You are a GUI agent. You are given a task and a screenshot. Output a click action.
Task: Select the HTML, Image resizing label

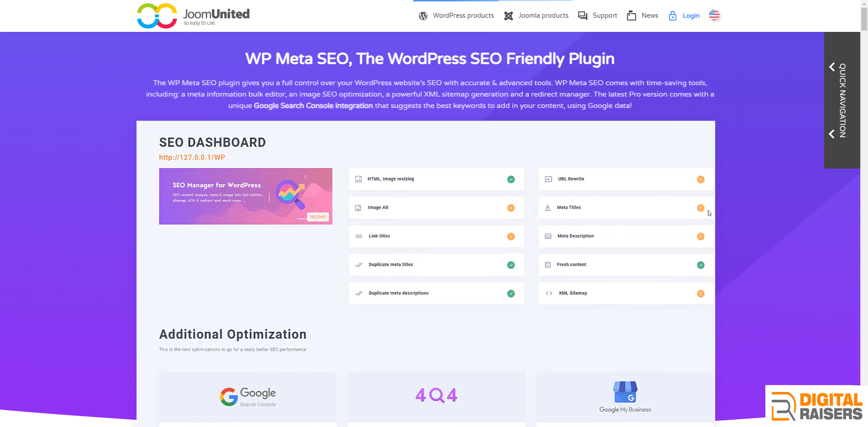[391, 179]
